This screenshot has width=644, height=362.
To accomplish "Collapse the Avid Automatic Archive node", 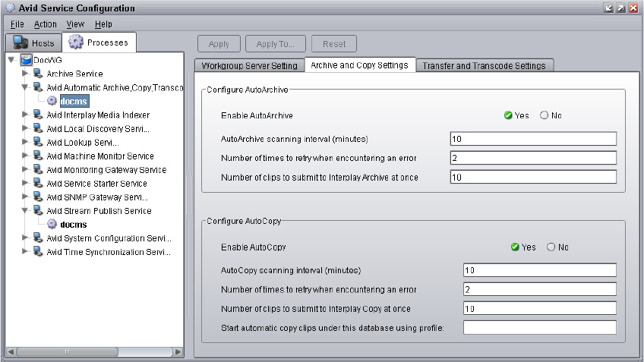I will [x=25, y=87].
